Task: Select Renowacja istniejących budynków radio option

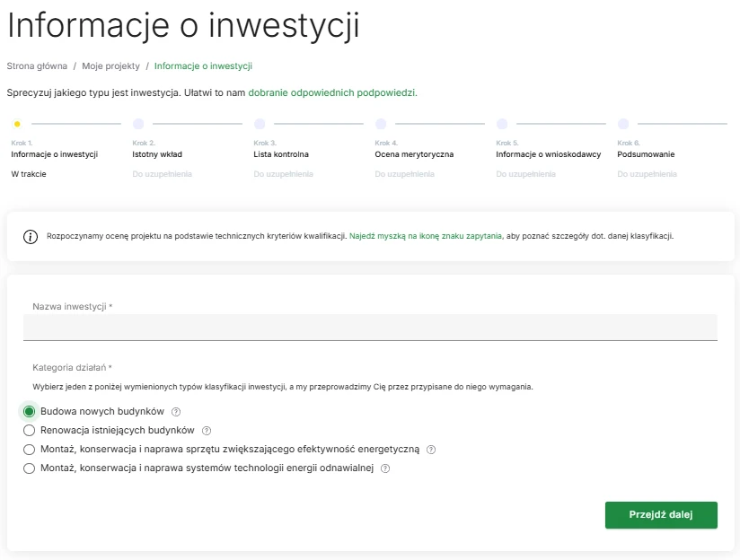Action: [30, 431]
